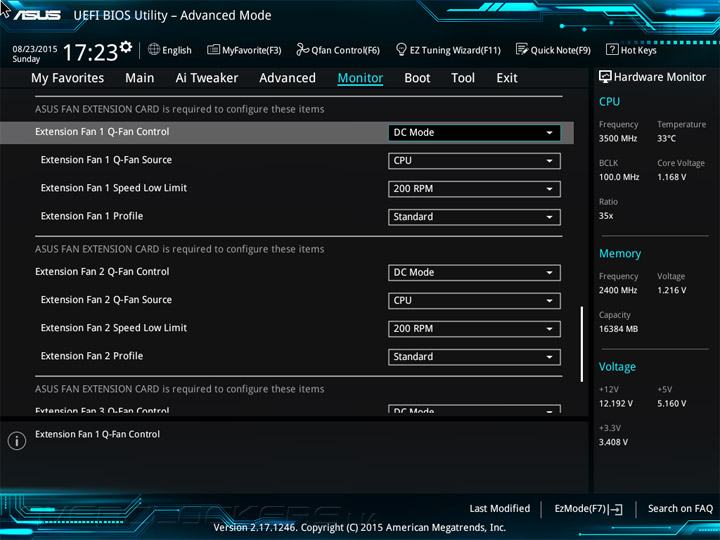Click CPU temperature value 33°C
720x540 pixels.
(x=666, y=138)
